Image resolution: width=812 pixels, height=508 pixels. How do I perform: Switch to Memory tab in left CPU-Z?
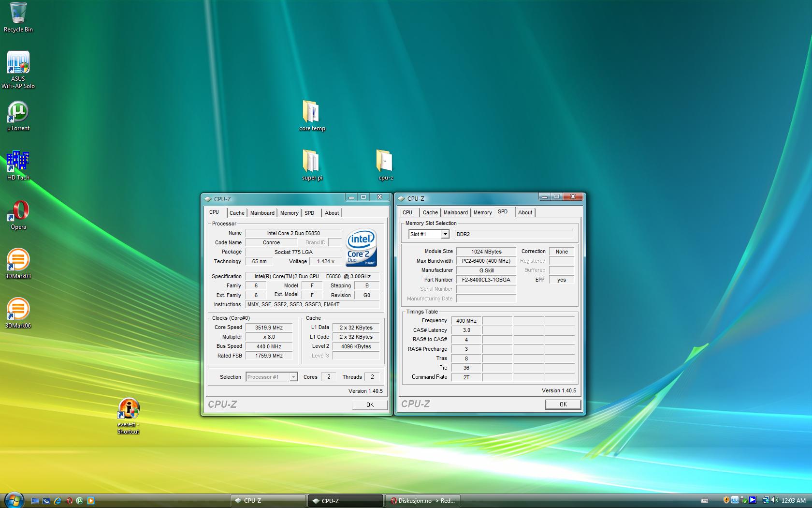tap(290, 213)
